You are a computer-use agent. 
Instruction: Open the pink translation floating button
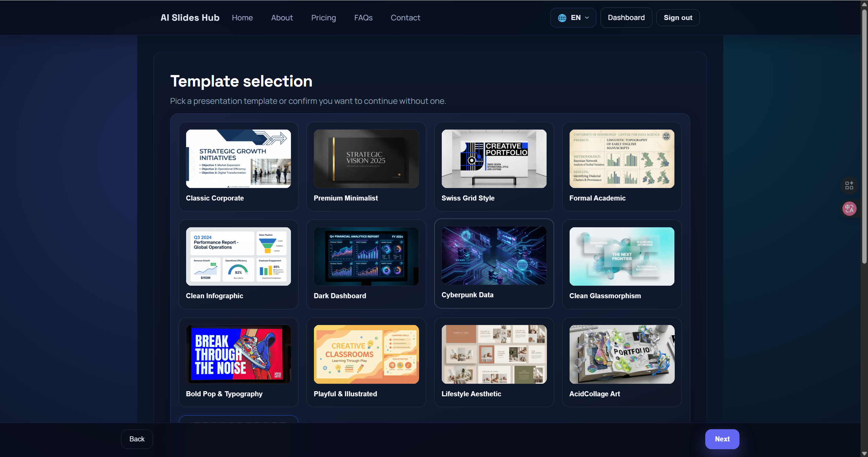tap(849, 209)
